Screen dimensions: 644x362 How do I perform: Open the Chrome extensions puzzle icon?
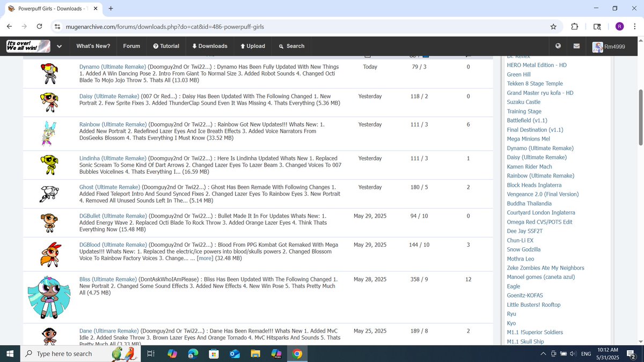(575, 27)
